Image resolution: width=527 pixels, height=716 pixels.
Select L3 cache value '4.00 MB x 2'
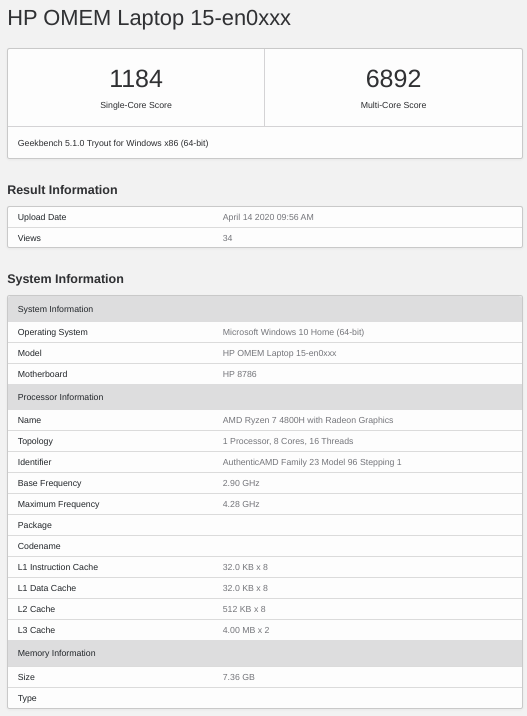246,630
